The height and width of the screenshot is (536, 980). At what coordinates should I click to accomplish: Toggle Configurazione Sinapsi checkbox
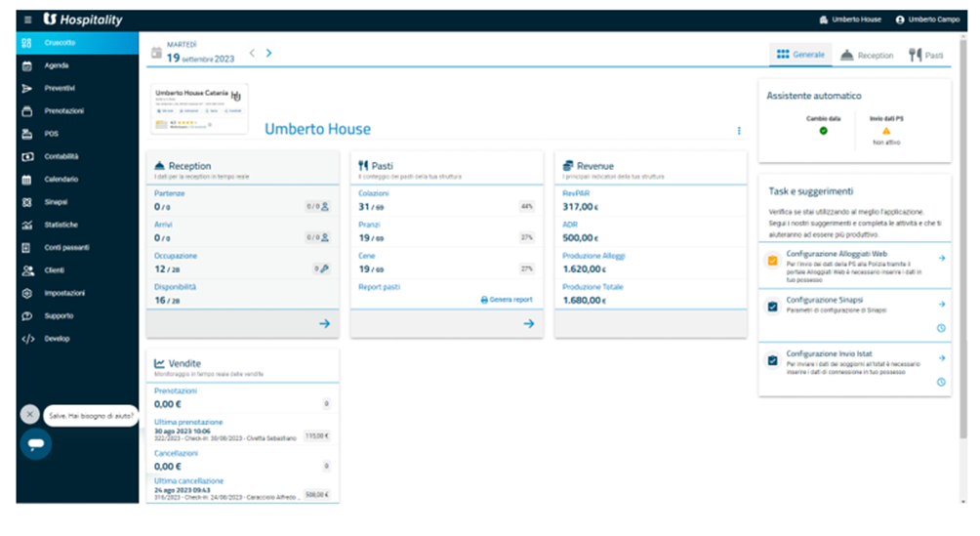click(772, 307)
